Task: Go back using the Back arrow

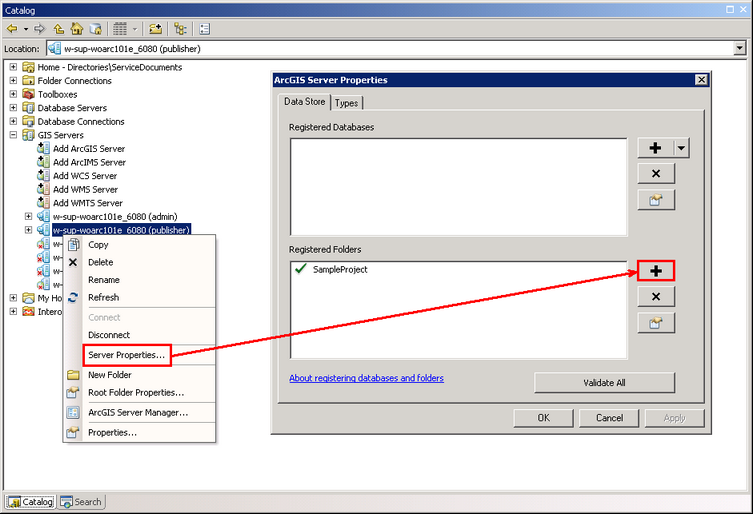Action: 12,29
